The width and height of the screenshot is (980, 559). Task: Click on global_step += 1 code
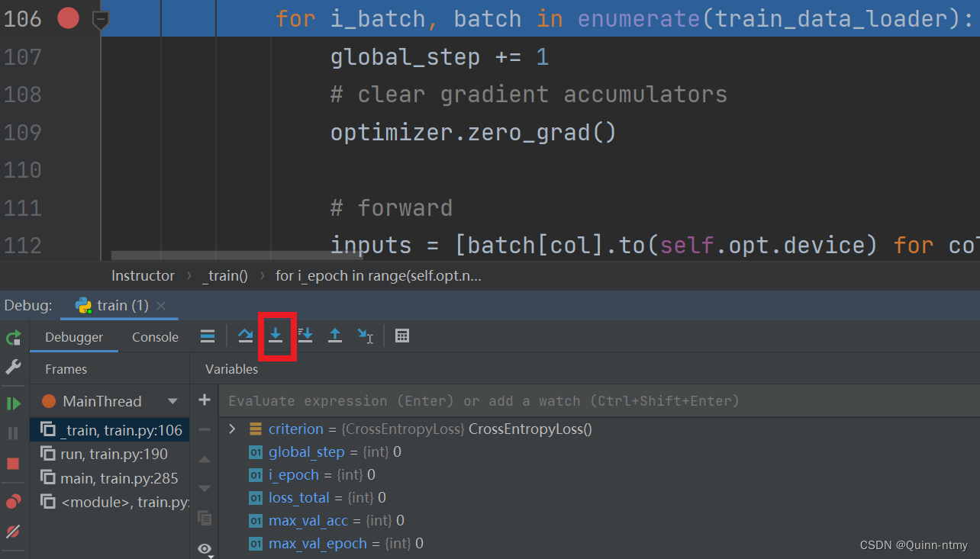pos(440,57)
